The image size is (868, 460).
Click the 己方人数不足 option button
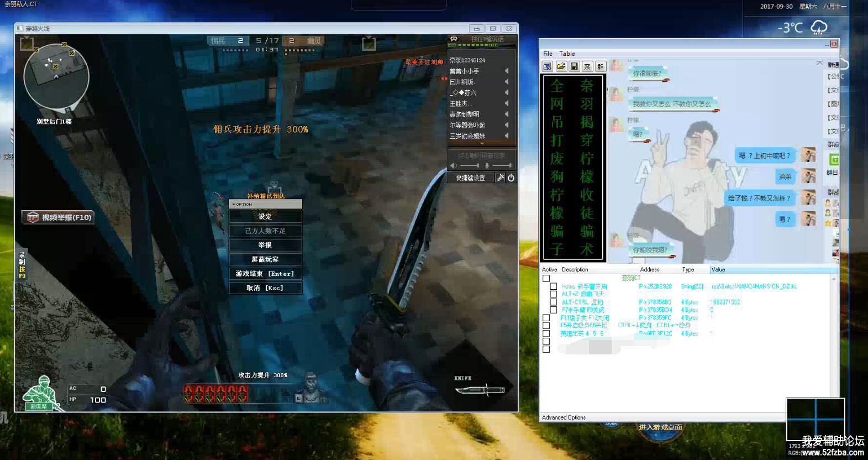[265, 231]
